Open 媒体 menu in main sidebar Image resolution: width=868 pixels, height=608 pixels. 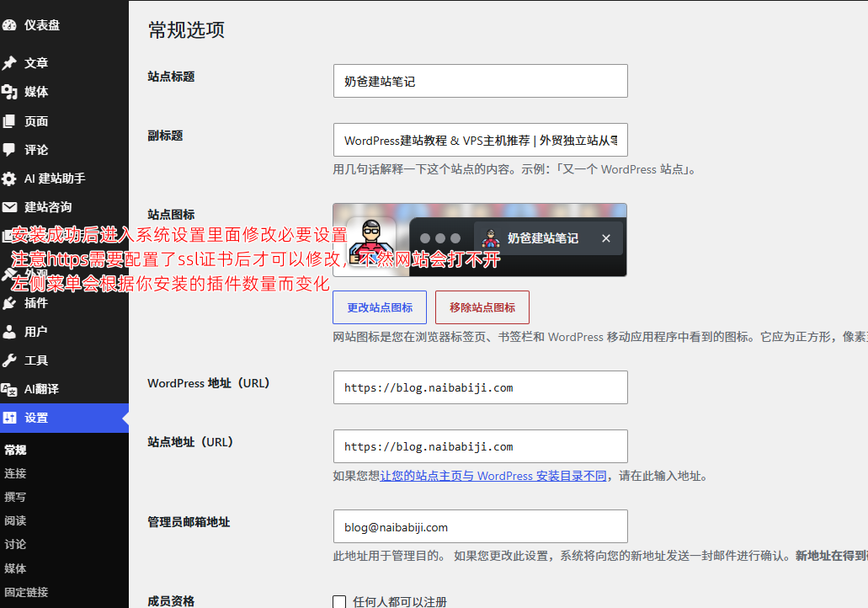pos(36,92)
